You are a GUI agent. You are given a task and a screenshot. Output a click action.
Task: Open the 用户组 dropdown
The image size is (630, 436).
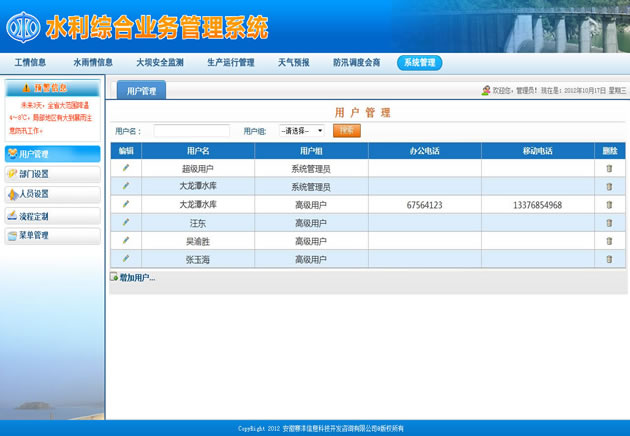(301, 130)
